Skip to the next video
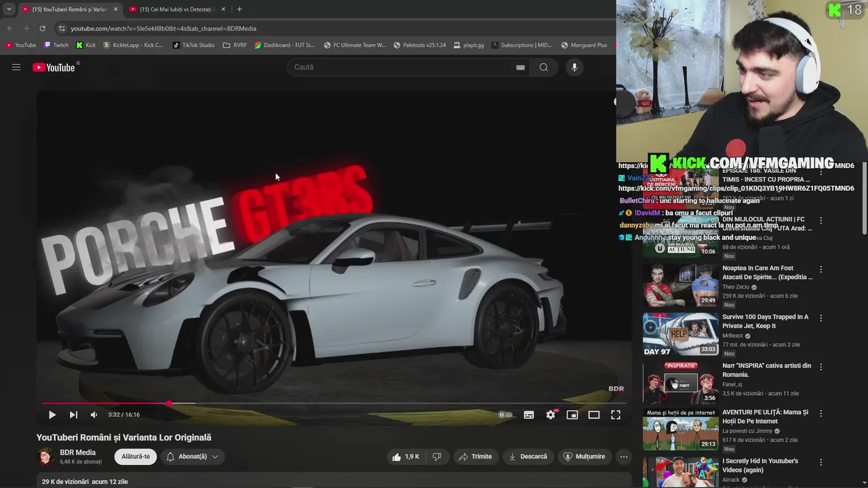This screenshot has height=488, width=868. [x=73, y=415]
